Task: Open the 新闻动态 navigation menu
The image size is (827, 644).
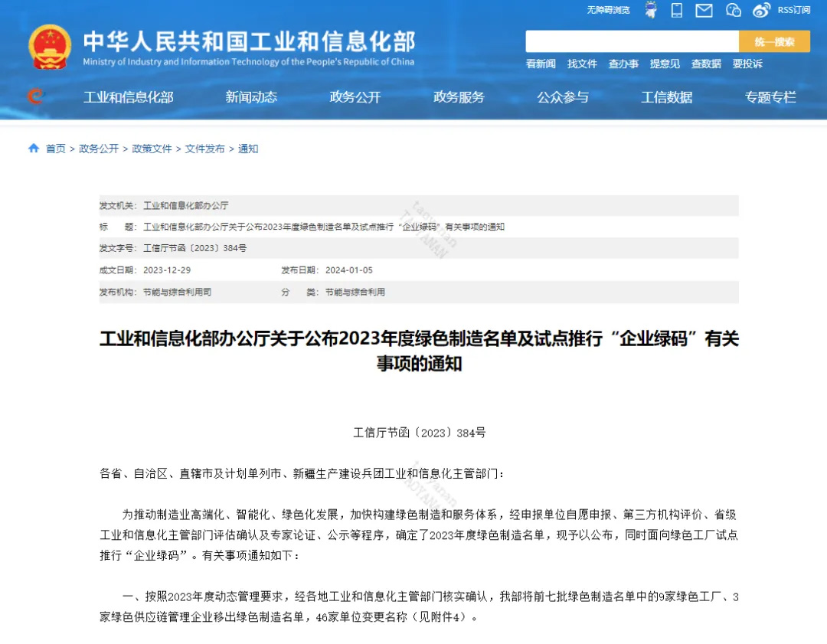Action: coord(251,97)
